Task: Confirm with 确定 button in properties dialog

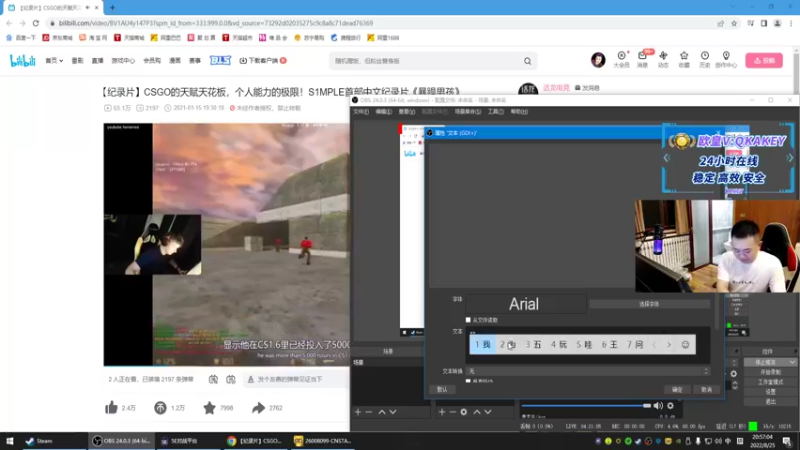Action: 677,389
